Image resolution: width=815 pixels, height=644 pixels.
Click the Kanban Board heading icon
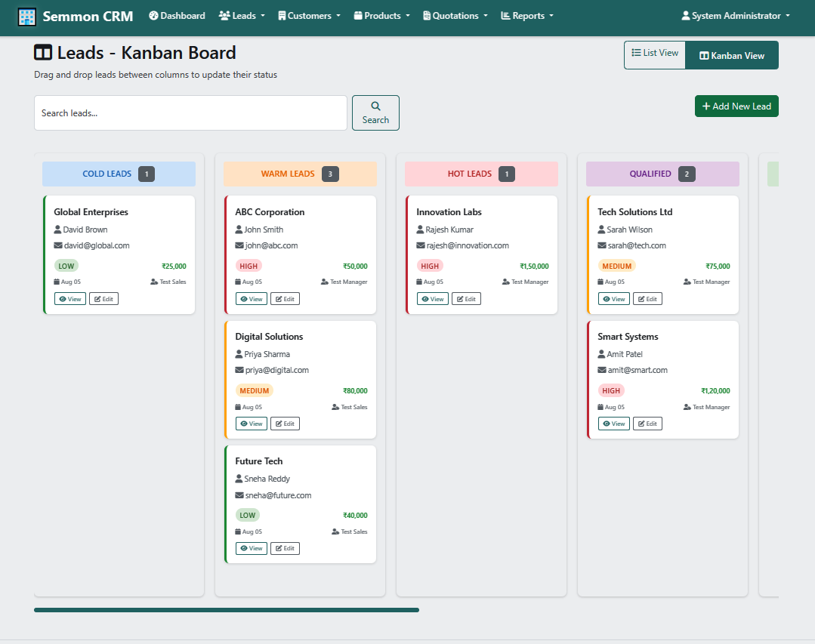point(43,53)
